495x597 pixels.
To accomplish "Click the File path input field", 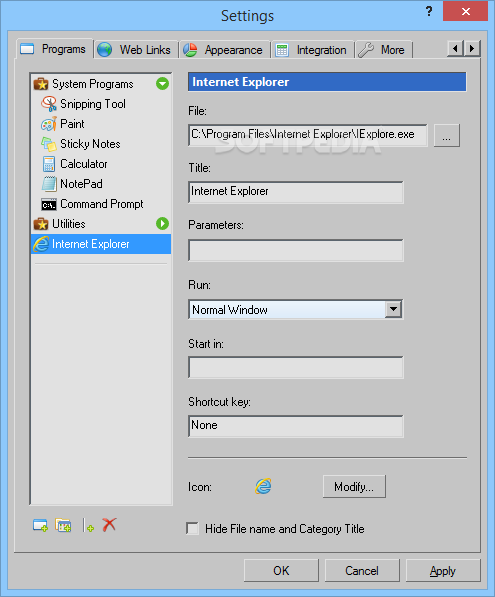I will pos(308,135).
